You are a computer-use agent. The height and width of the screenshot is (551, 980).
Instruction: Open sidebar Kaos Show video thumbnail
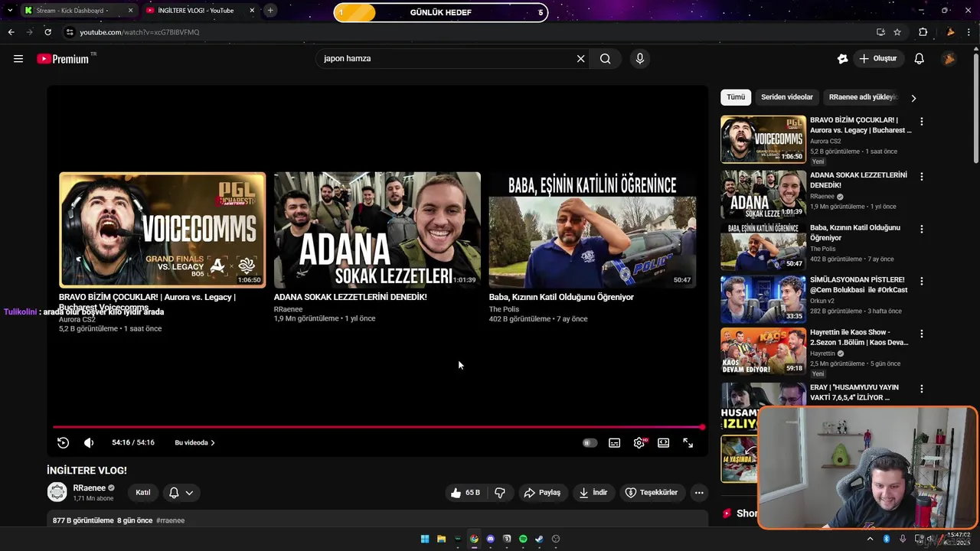point(763,351)
